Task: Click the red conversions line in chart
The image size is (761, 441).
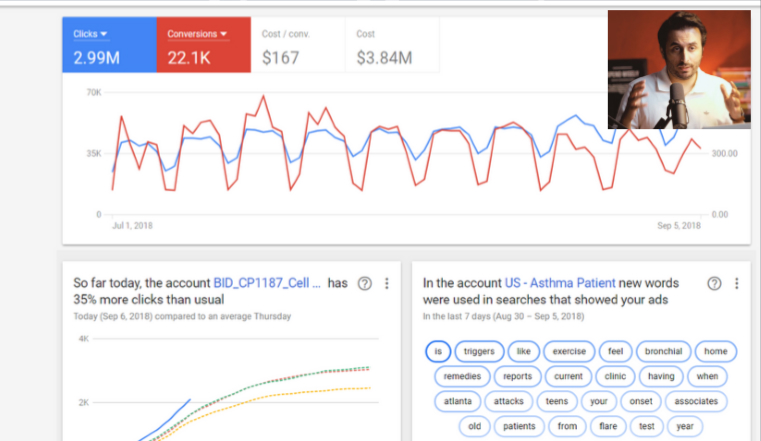Action: pyautogui.click(x=264, y=98)
